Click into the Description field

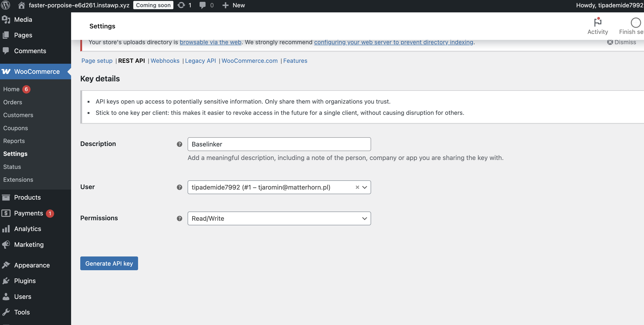point(279,144)
